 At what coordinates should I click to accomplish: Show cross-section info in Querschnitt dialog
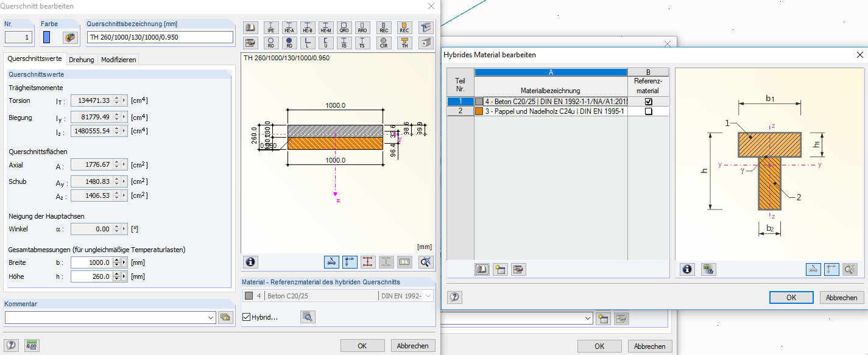coord(250,262)
